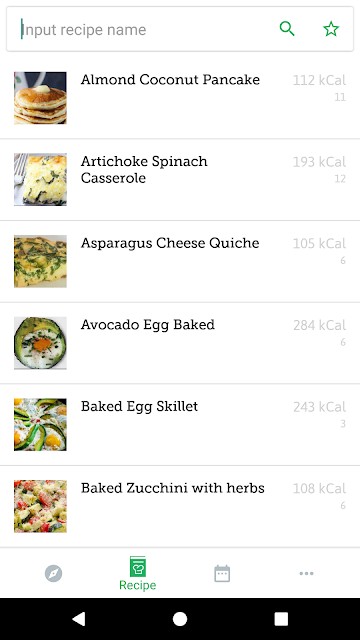Open the calendar meal plan tab
Screen dimensions: 360x640
222,573
